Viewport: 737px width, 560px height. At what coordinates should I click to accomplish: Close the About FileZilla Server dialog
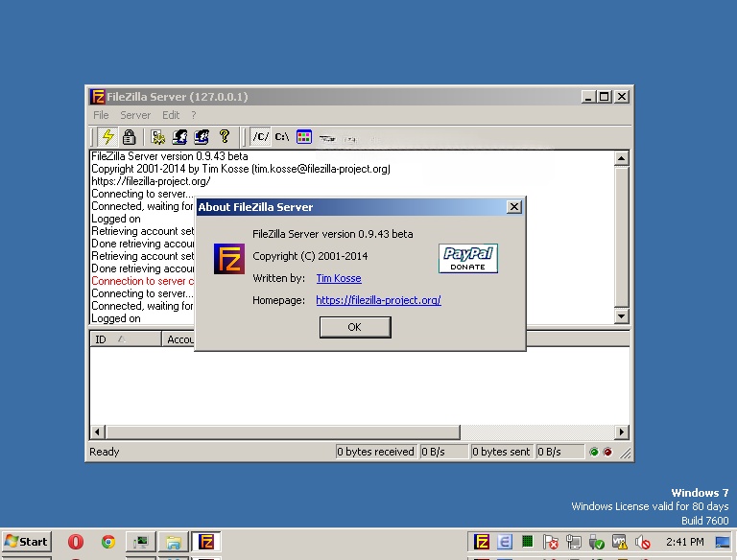click(x=514, y=207)
